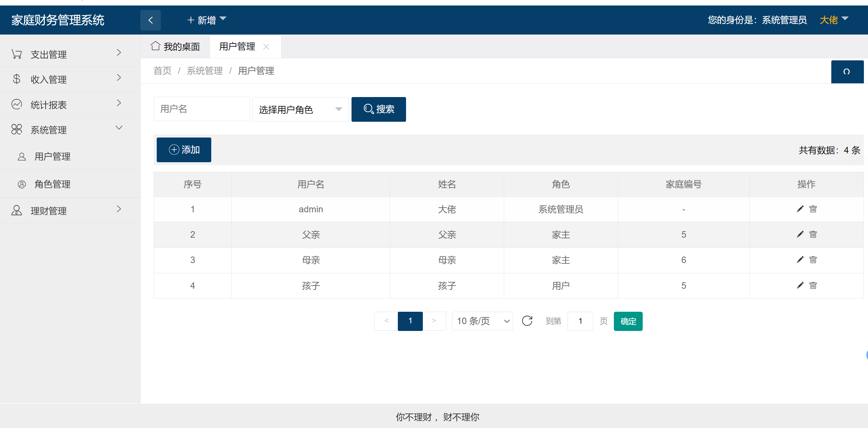This screenshot has height=428, width=868.
Task: Click the 搜索 button
Action: click(379, 109)
